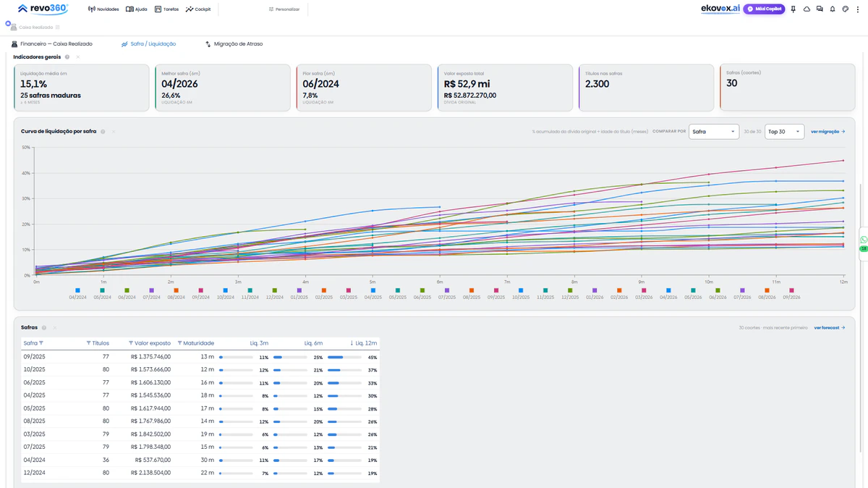Screen dimensions: 868x488
Task: Toggle the 12/2024 series in chart legend
Action: coord(275,293)
